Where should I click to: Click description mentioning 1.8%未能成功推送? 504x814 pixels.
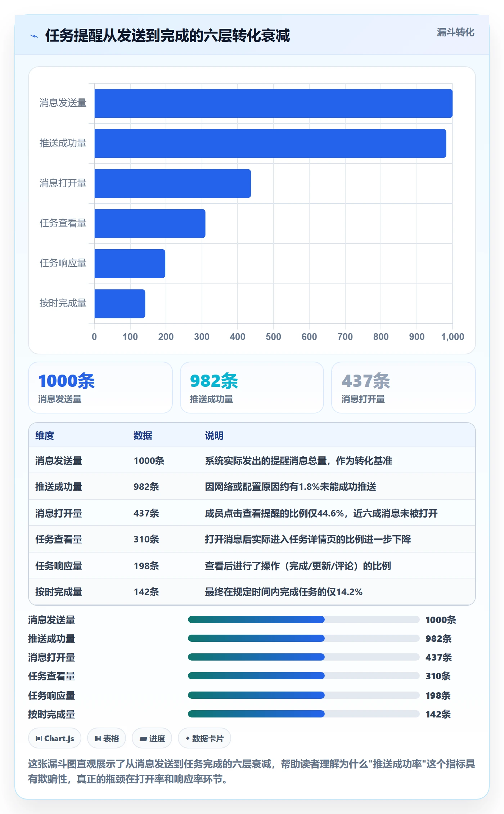coord(291,487)
